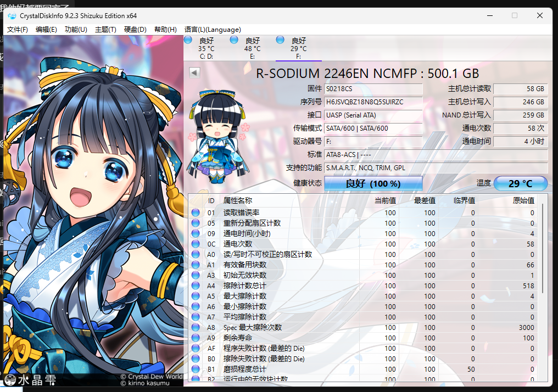
Task: Select the E: disk tab at 48 °C
Action: tap(252, 48)
